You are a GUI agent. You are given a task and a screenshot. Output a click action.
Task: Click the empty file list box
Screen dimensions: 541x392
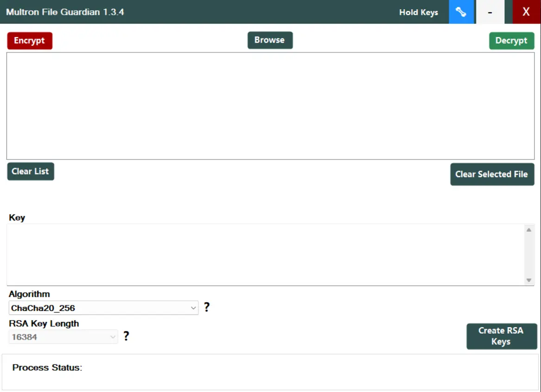[271, 106]
